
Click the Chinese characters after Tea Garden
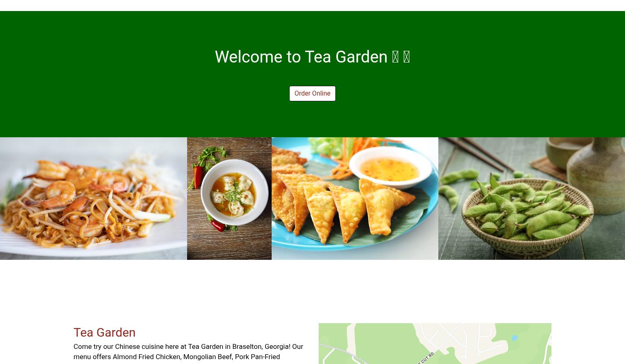point(401,57)
